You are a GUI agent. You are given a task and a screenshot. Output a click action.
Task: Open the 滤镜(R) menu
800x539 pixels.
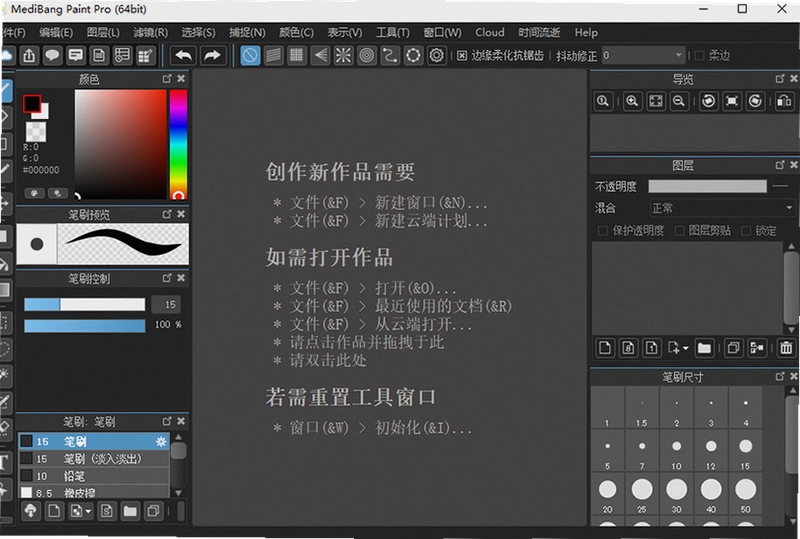click(151, 33)
